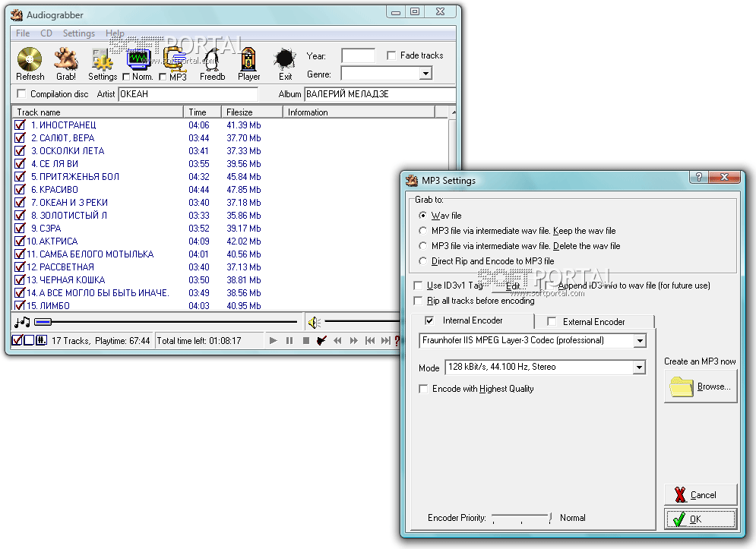
Task: Click the music notes icon by position slider
Action: point(22,321)
